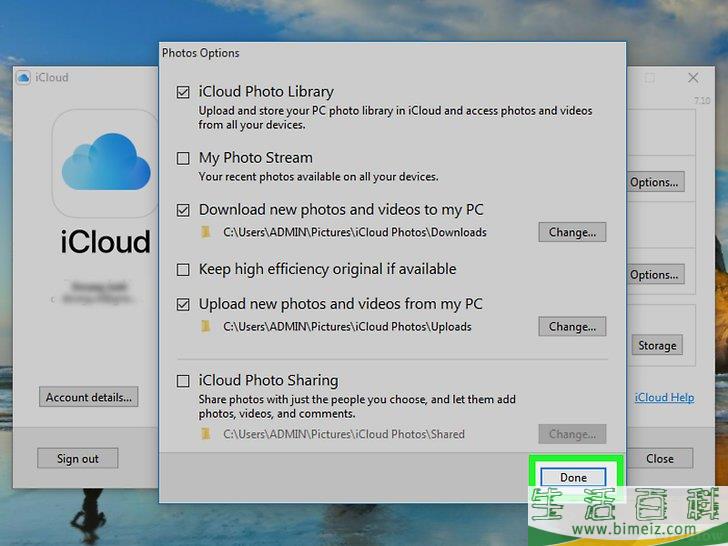
Task: Uncheck the iCloud Photo Library checkbox
Action: click(183, 92)
